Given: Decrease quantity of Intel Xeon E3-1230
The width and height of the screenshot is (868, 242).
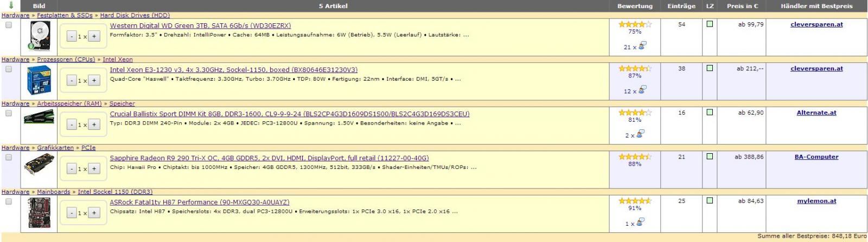Looking at the screenshot, I should coord(72,80).
